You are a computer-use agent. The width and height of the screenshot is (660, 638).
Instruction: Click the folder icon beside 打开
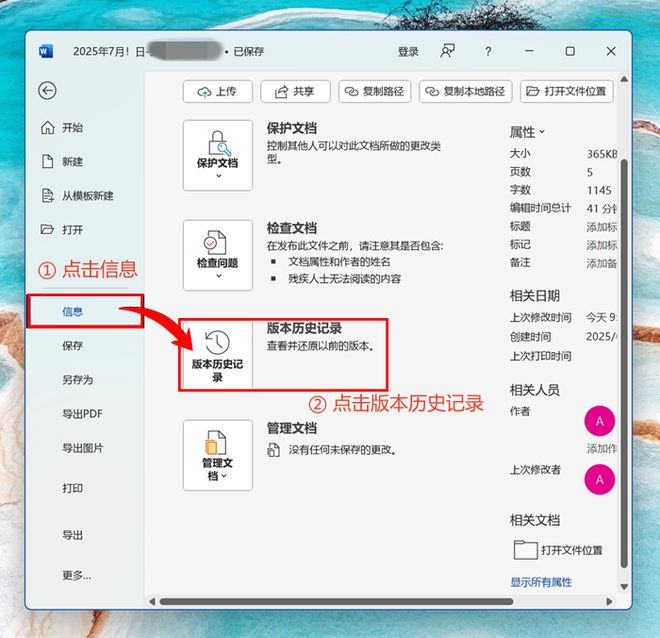47,229
